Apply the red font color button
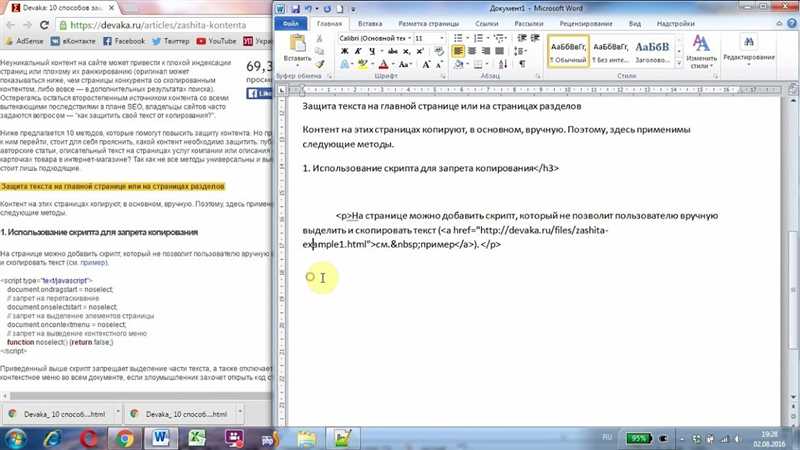 [x=383, y=64]
